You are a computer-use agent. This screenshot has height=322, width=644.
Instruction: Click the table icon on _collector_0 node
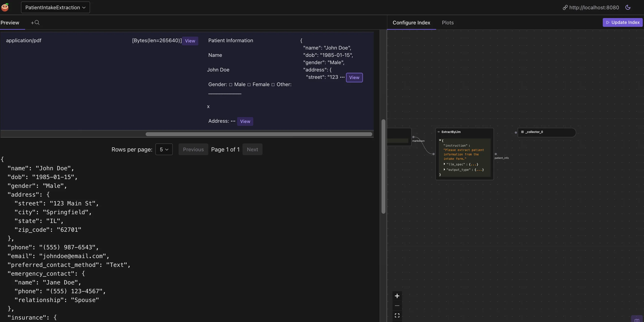pos(522,132)
